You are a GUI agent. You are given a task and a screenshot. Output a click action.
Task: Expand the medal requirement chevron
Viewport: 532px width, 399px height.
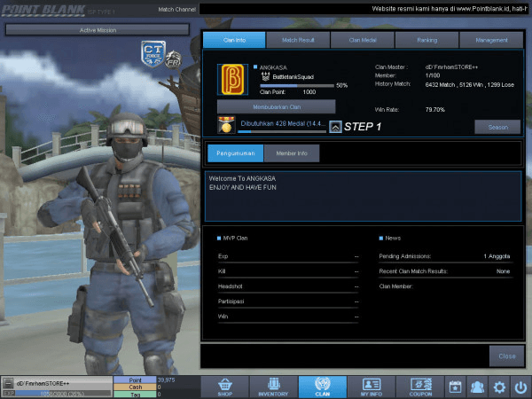(335, 127)
